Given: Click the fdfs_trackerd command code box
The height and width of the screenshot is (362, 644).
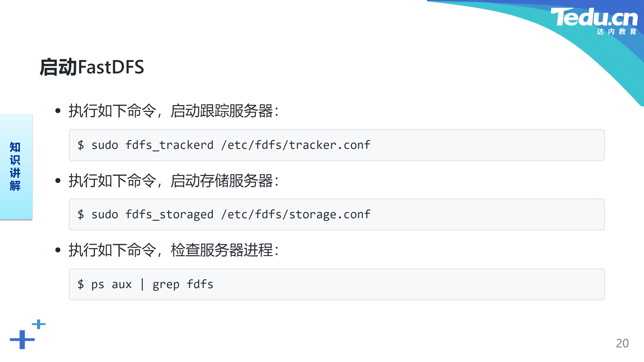Looking at the screenshot, I should coord(336,145).
